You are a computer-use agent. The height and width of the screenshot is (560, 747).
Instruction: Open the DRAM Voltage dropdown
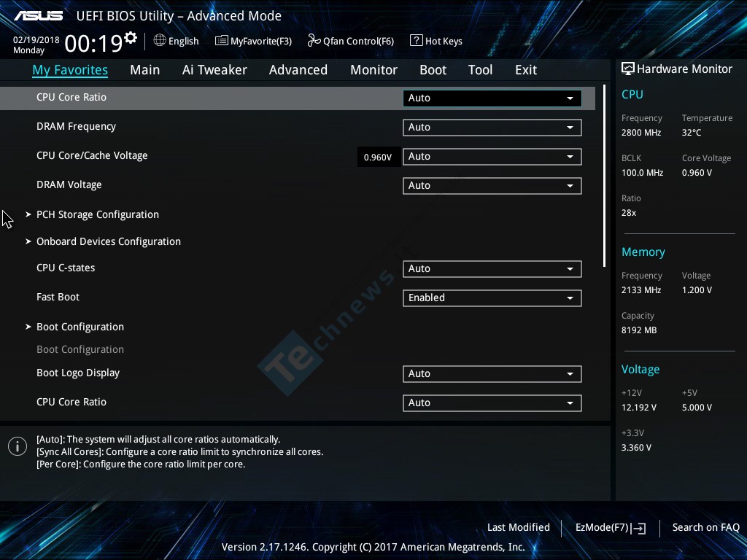tap(492, 186)
